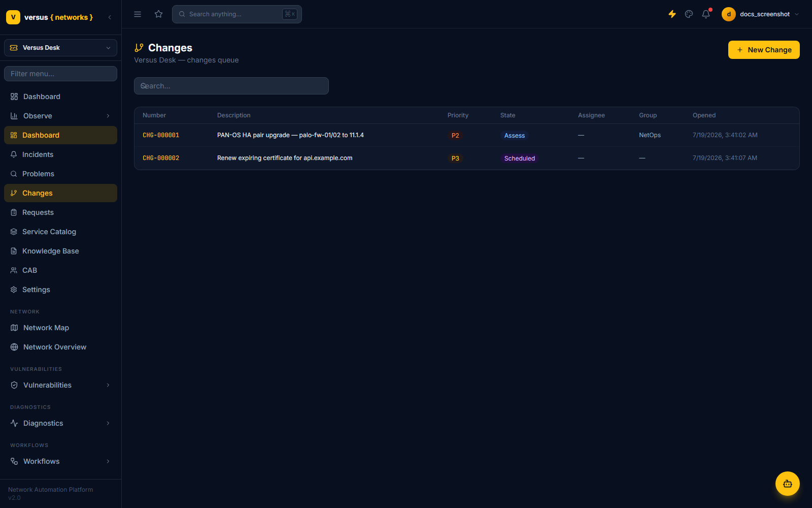Focus the Filter menu field
Image resolution: width=812 pixels, height=508 pixels.
[x=60, y=74]
